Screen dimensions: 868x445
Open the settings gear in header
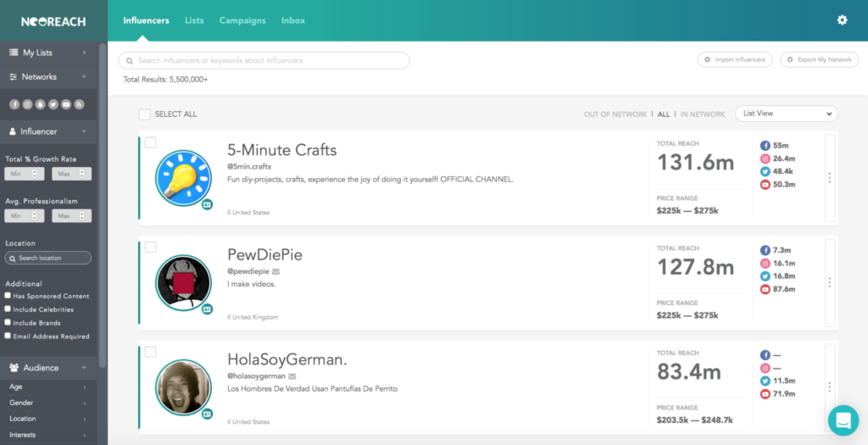pyautogui.click(x=842, y=20)
